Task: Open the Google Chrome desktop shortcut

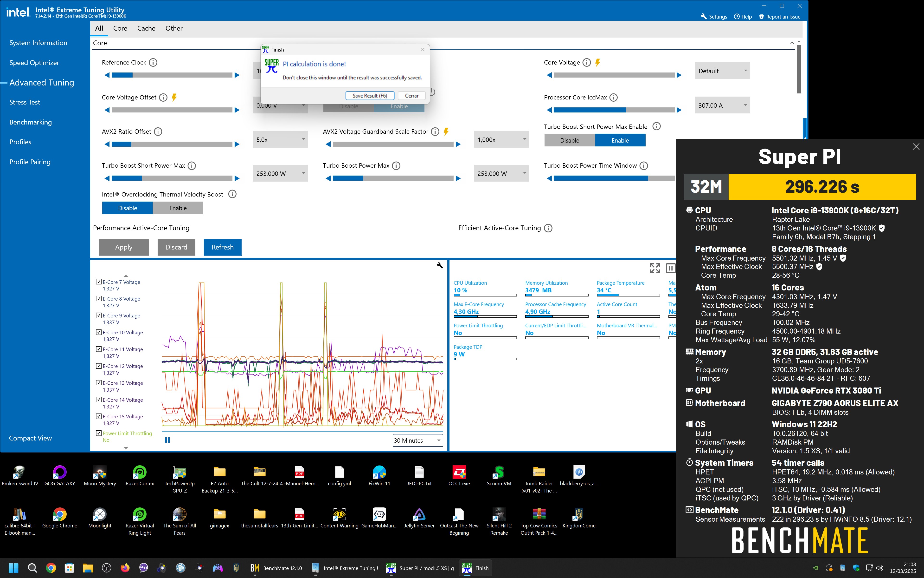Action: pyautogui.click(x=60, y=518)
